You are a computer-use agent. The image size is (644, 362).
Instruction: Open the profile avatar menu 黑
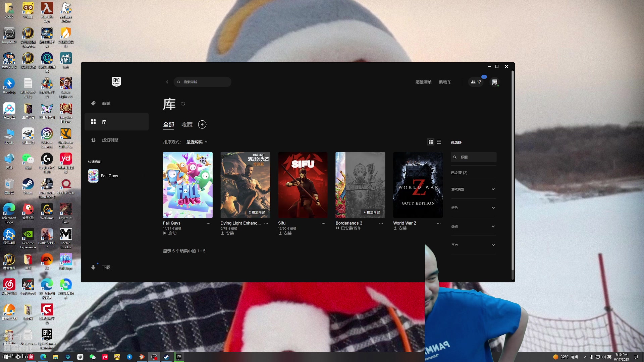[495, 82]
